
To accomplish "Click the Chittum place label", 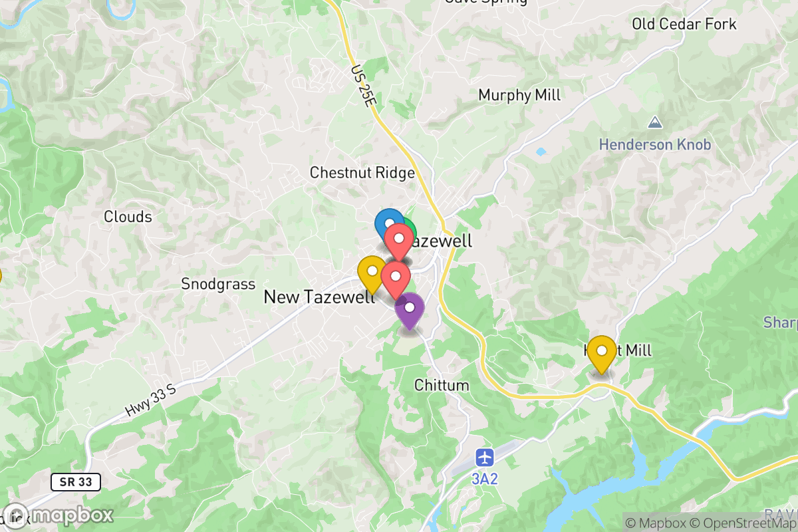I will pos(442,385).
